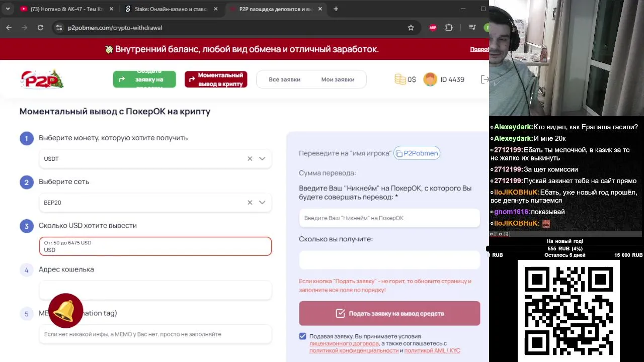
Task: Click the QR code in stream overlay
Action: click(569, 311)
